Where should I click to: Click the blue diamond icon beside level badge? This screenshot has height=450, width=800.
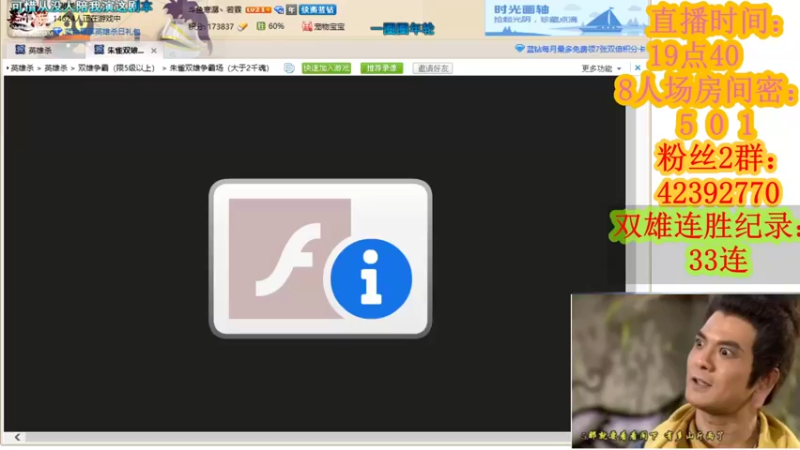[279, 10]
